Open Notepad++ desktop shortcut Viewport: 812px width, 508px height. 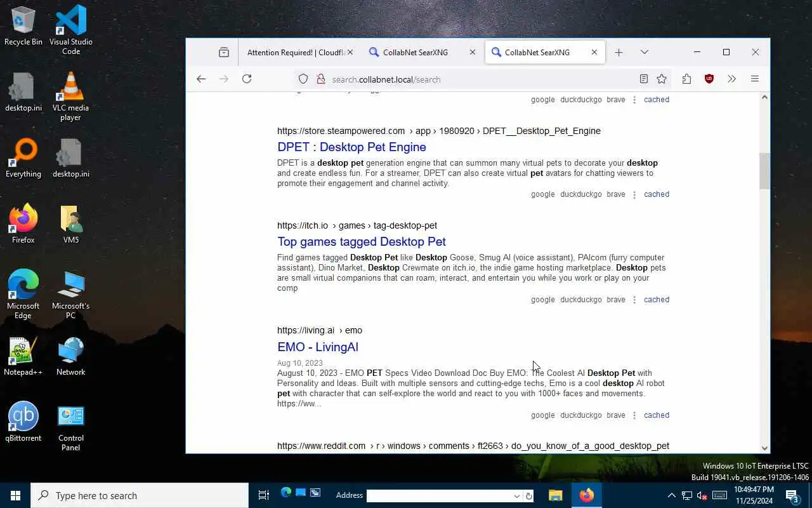coord(23,356)
